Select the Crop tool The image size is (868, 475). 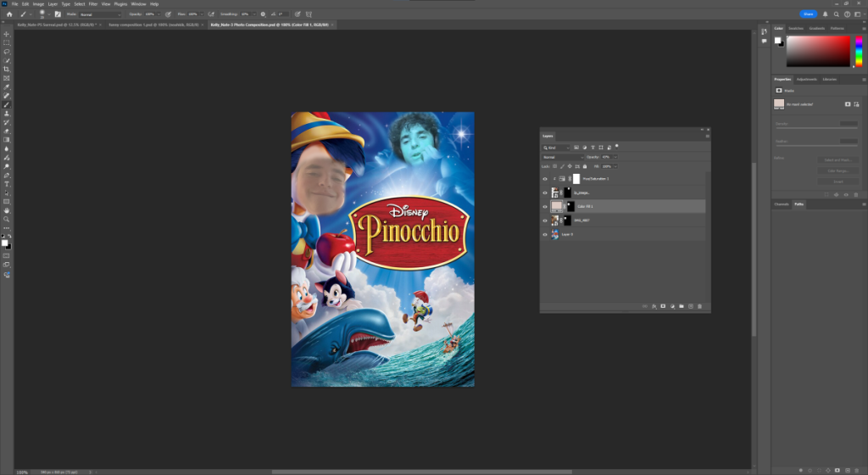click(7, 70)
